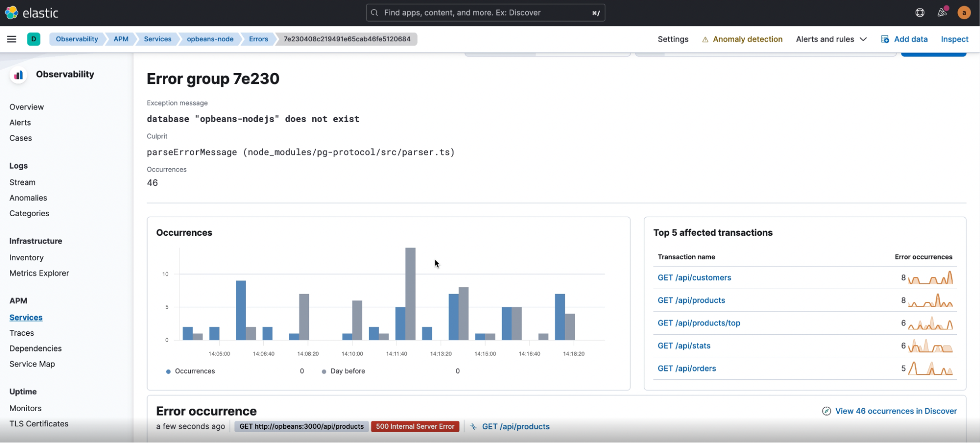Open GET /api/products/top transaction

click(x=699, y=323)
